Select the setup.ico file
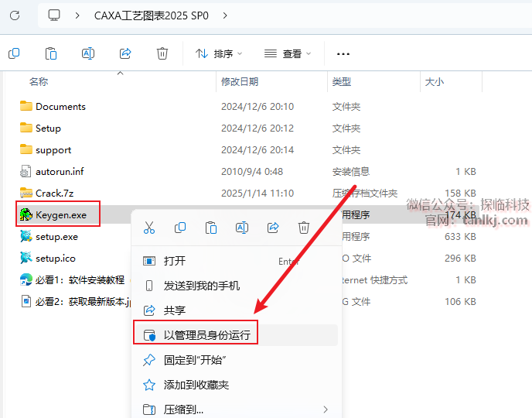Screen dimensions: 532x418 (x=56, y=259)
